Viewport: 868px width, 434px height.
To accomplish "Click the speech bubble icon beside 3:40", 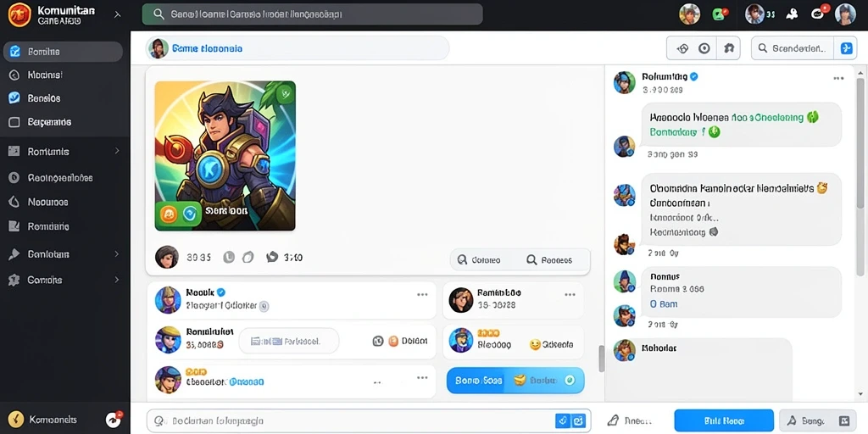I will click(272, 257).
